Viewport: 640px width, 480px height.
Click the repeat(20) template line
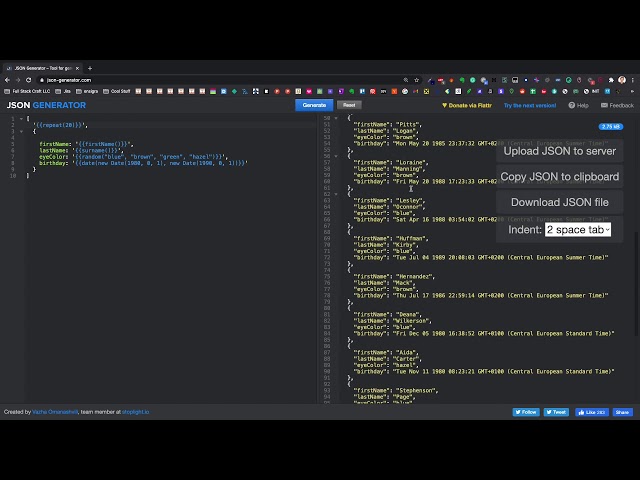point(61,125)
